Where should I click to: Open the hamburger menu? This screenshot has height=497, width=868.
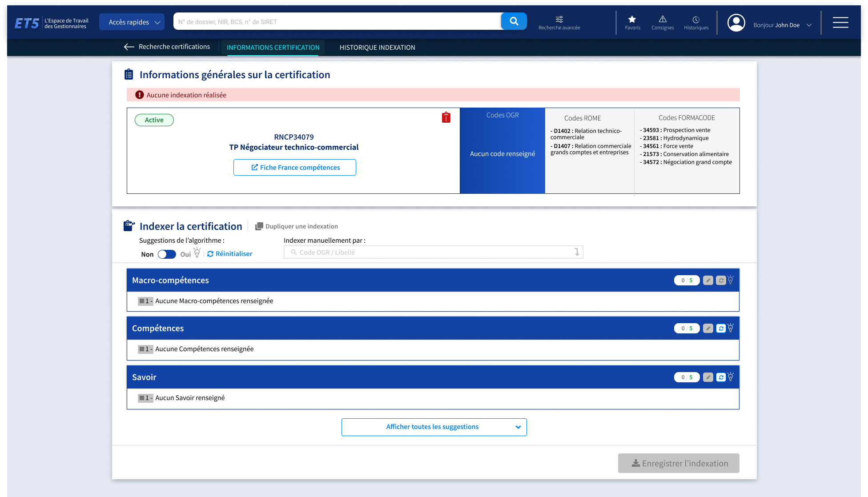coord(840,22)
